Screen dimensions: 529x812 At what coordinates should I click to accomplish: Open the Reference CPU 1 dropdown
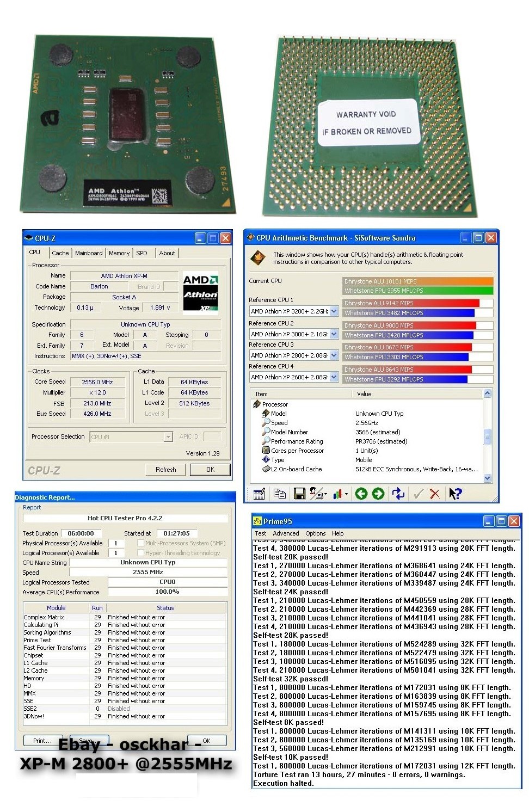coord(334,311)
